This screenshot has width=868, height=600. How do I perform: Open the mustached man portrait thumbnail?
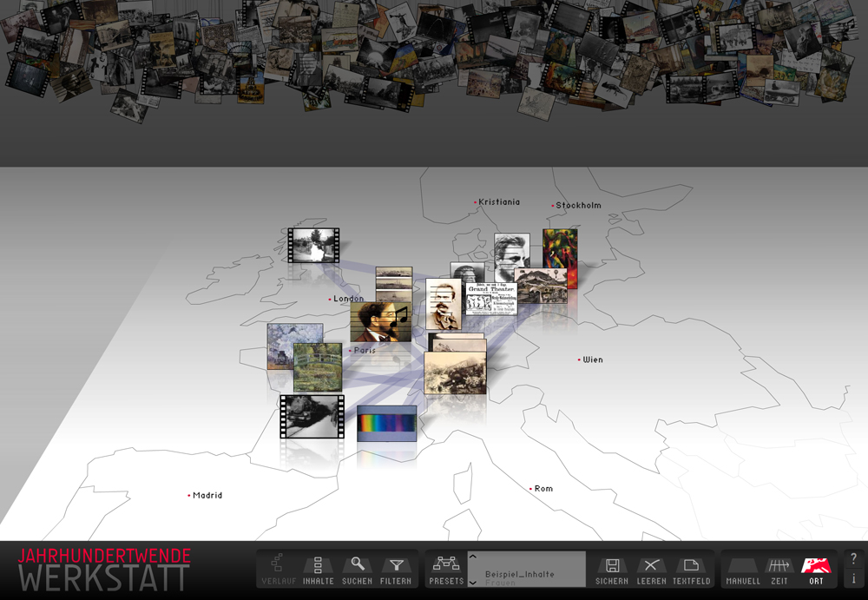tap(443, 304)
